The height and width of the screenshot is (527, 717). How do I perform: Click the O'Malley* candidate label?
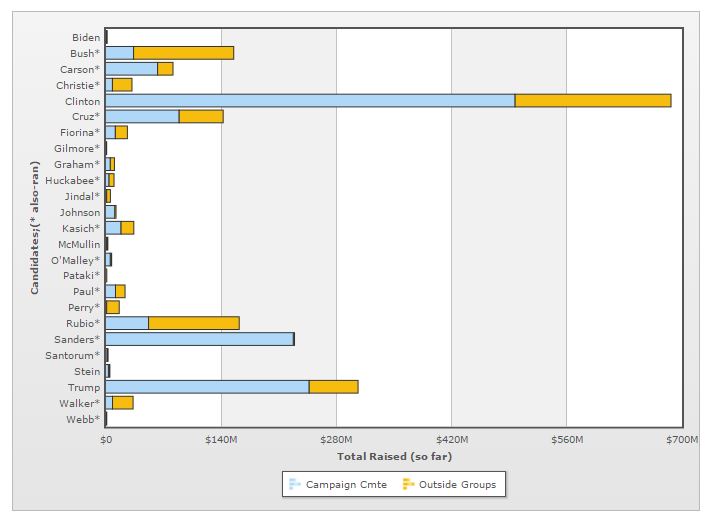click(x=75, y=260)
